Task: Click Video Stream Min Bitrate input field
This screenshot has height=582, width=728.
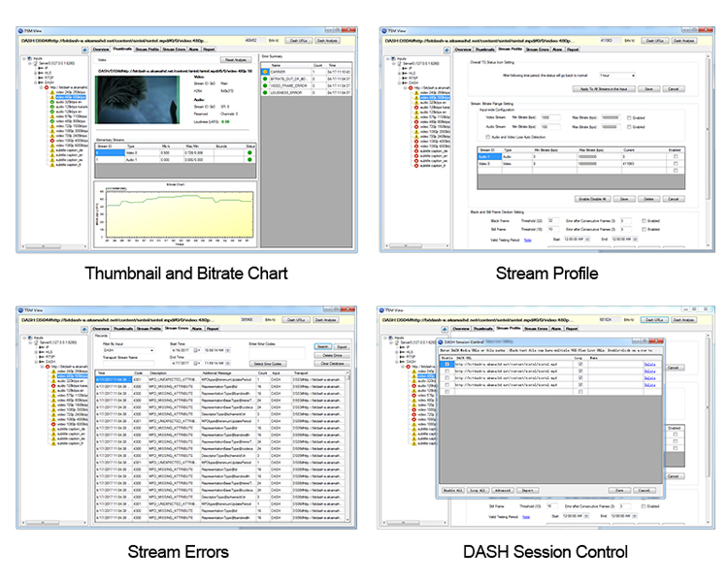Action: [x=550, y=117]
